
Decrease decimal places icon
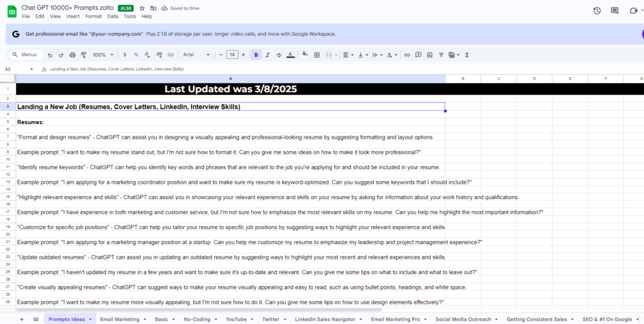coord(147,54)
